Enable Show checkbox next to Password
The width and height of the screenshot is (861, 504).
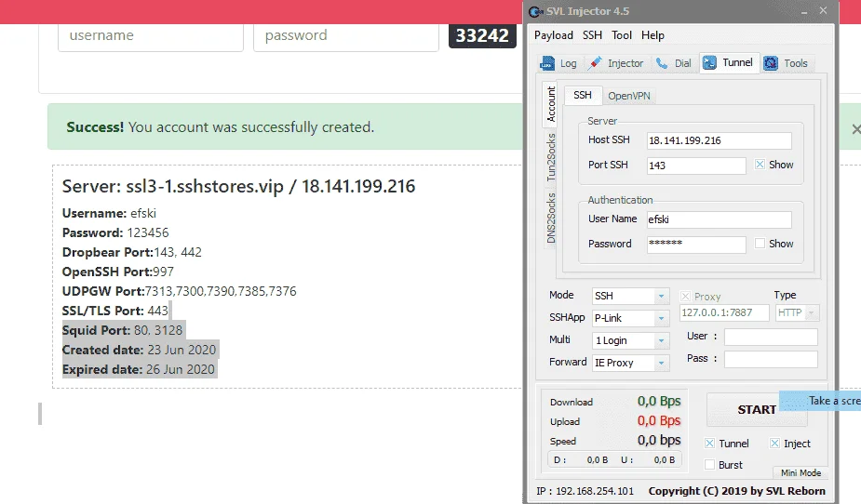760,243
